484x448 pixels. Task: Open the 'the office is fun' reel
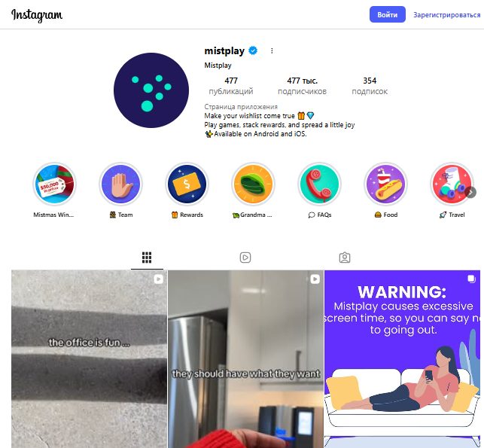pos(90,359)
